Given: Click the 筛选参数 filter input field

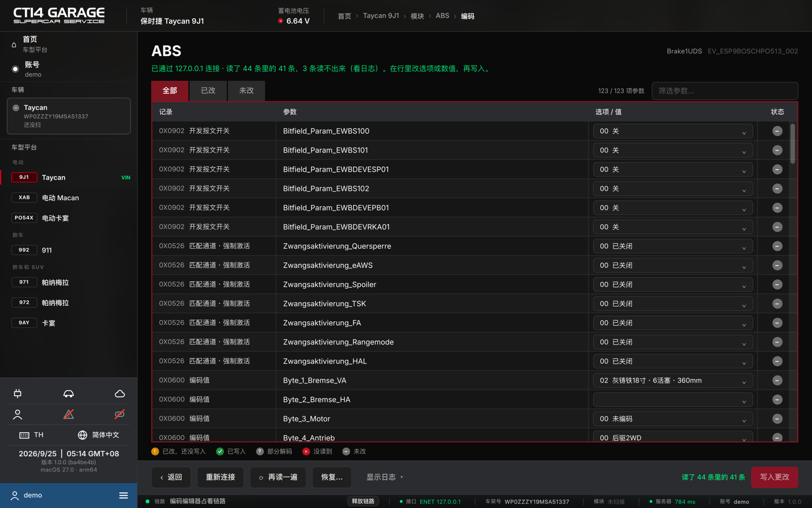Looking at the screenshot, I should 725,91.
